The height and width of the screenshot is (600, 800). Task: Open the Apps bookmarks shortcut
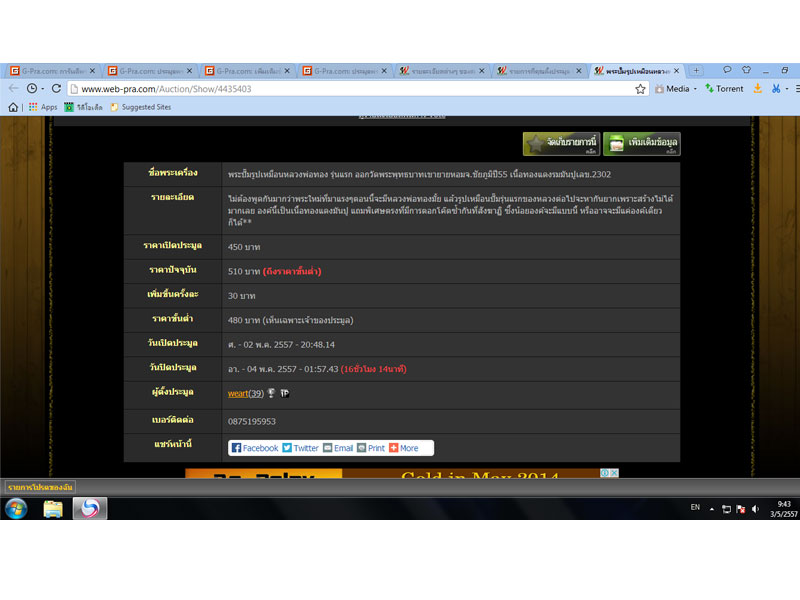(42, 107)
